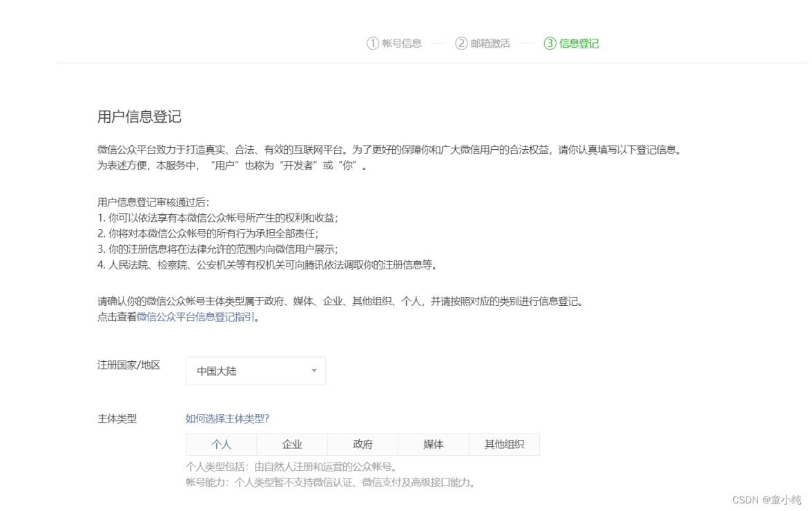Click the note 个人类型包括:由自然人注册和运营的公众帐号
The width and height of the screenshot is (812, 511).
[292, 467]
